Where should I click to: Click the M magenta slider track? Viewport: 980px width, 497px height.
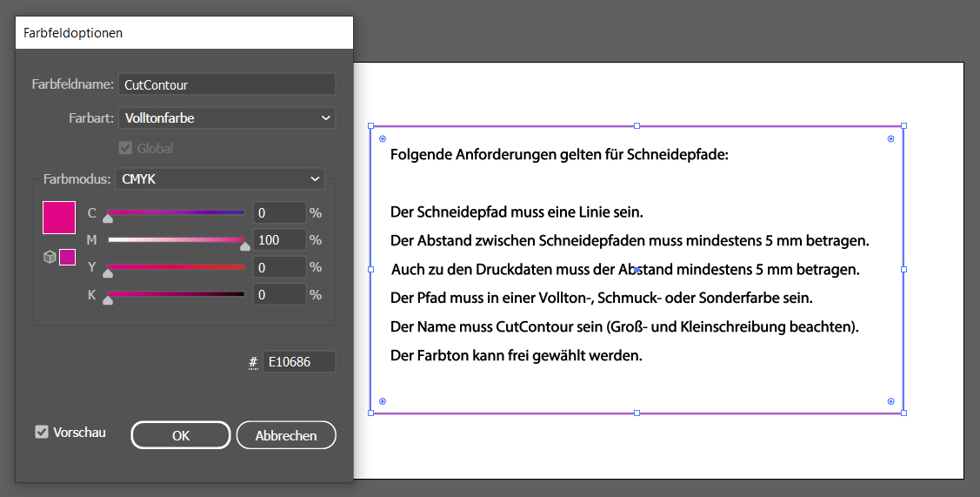pyautogui.click(x=177, y=239)
